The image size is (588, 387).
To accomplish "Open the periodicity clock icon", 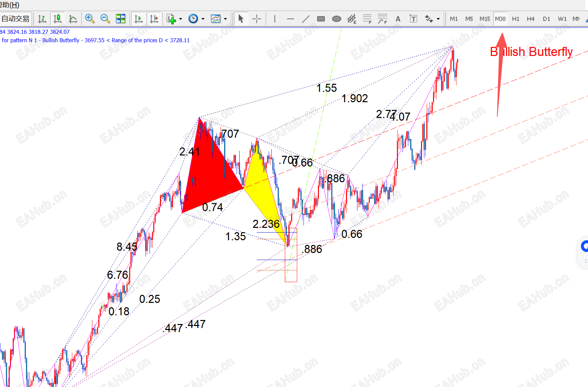I will [x=193, y=19].
